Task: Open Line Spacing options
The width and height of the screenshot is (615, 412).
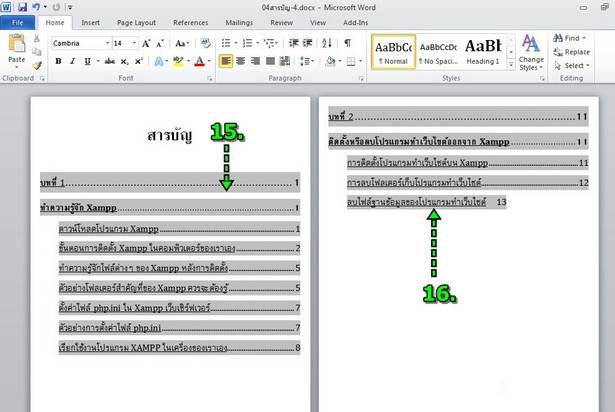Action: [x=305, y=61]
